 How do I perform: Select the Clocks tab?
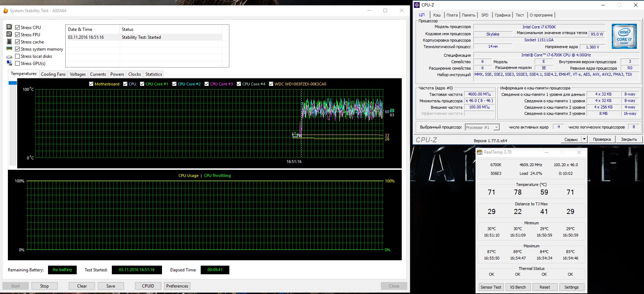point(134,74)
